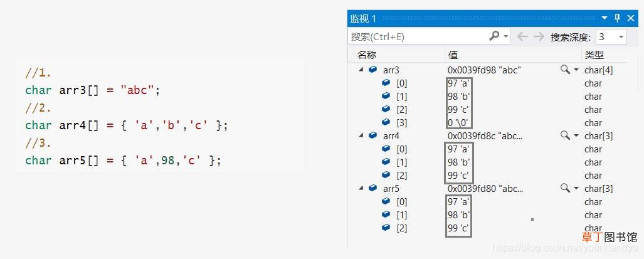The height and width of the screenshot is (259, 644).
Task: Collapse the arr4 tree node
Action: point(361,135)
